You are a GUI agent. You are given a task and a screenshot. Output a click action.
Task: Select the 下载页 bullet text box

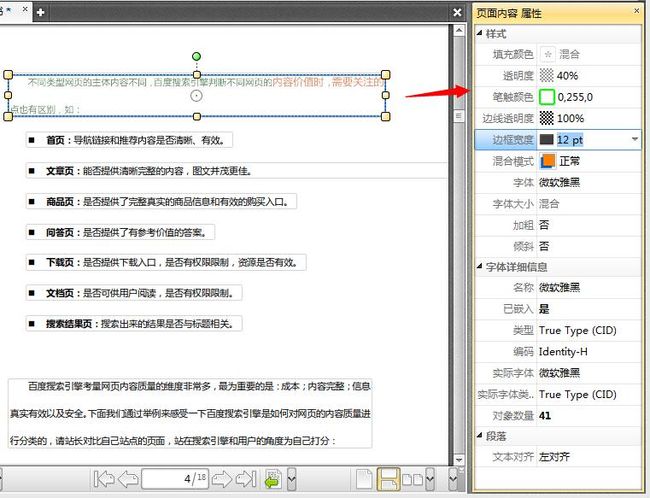coord(166,262)
